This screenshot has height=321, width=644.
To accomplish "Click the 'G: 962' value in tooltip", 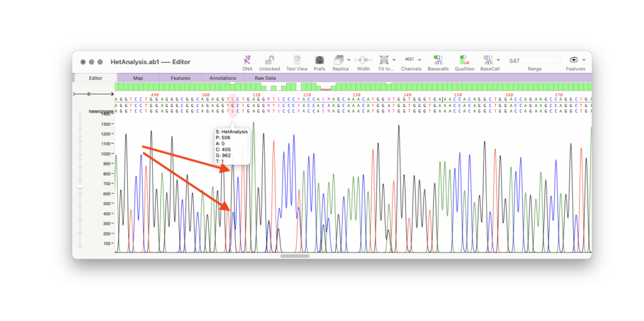I will click(223, 155).
